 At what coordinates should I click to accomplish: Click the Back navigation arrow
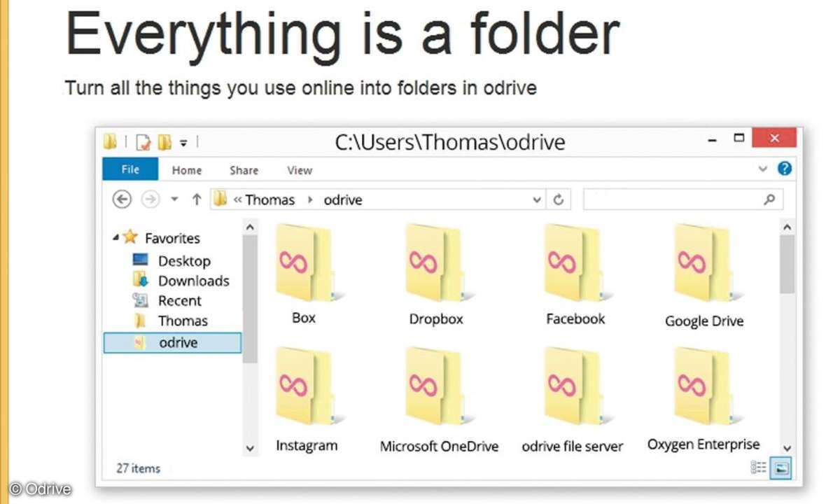click(x=122, y=199)
